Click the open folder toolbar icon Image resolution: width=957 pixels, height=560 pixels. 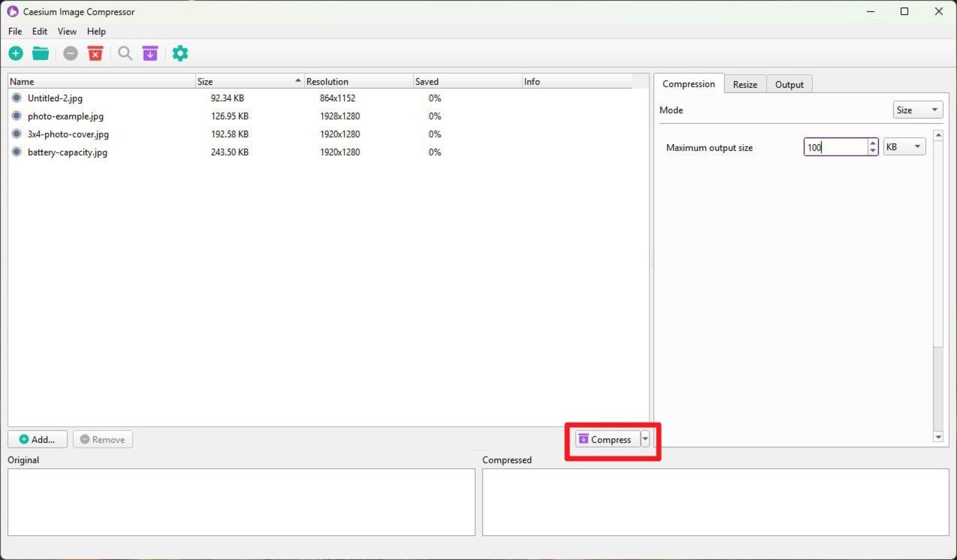(x=40, y=53)
